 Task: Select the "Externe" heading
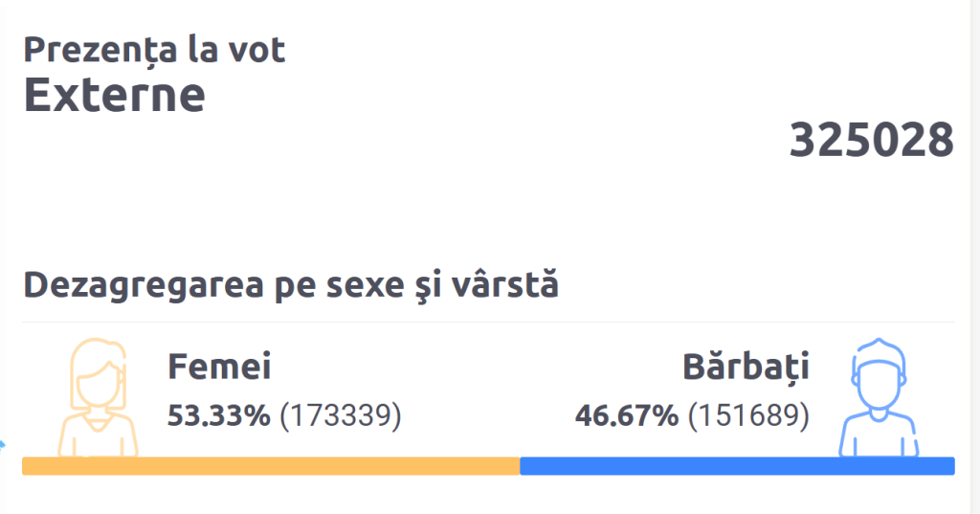pos(114,94)
